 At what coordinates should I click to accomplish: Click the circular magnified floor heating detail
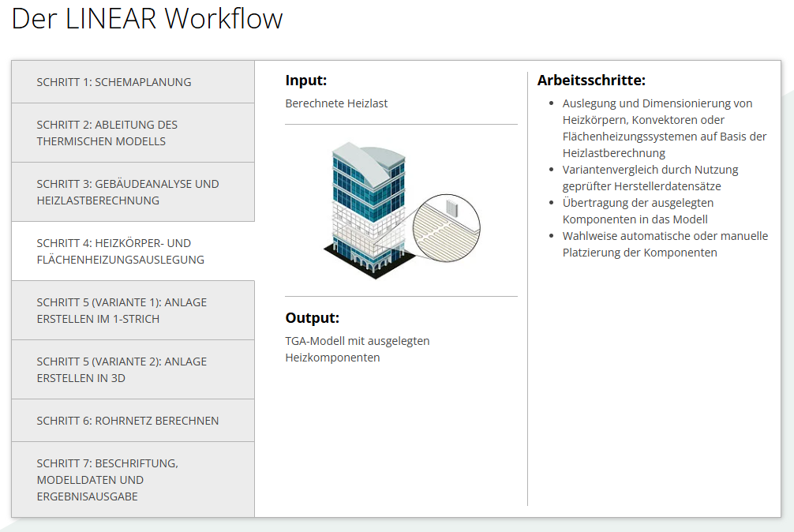[448, 227]
